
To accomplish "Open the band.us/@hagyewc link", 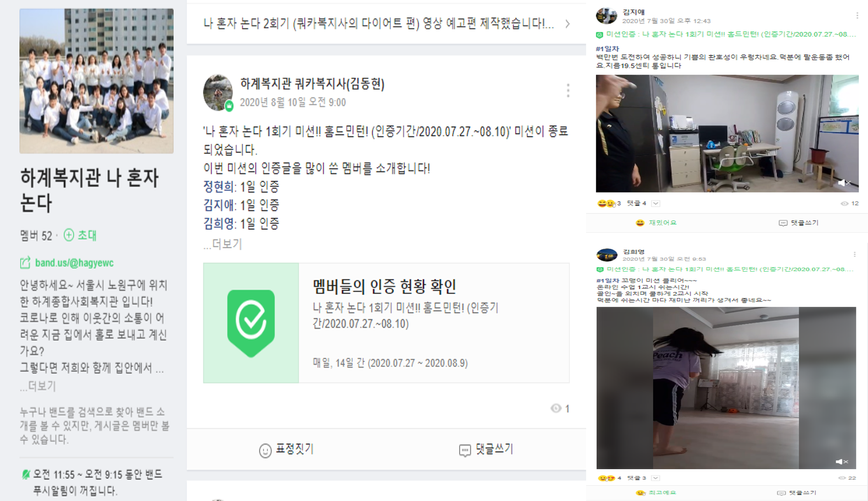I will tap(74, 263).
